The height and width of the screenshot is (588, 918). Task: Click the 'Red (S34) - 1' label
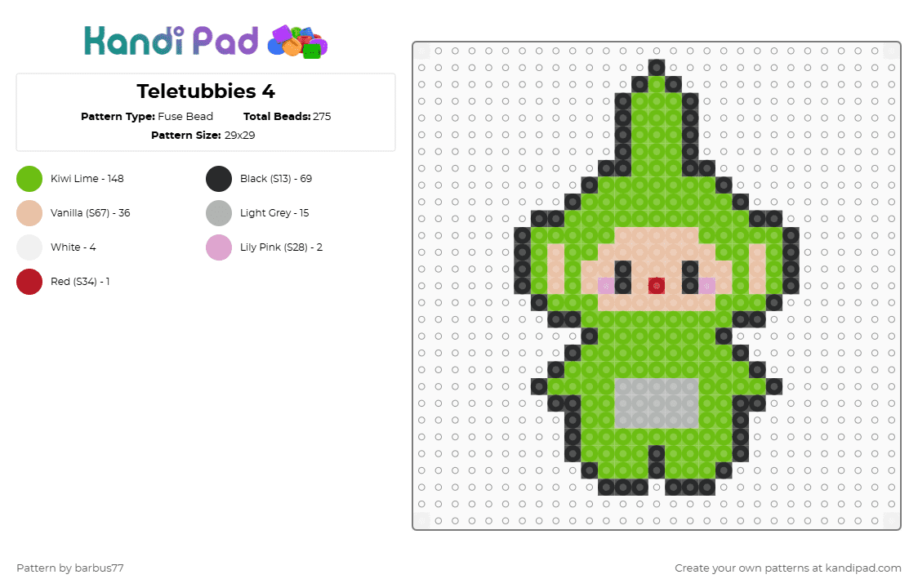80,282
